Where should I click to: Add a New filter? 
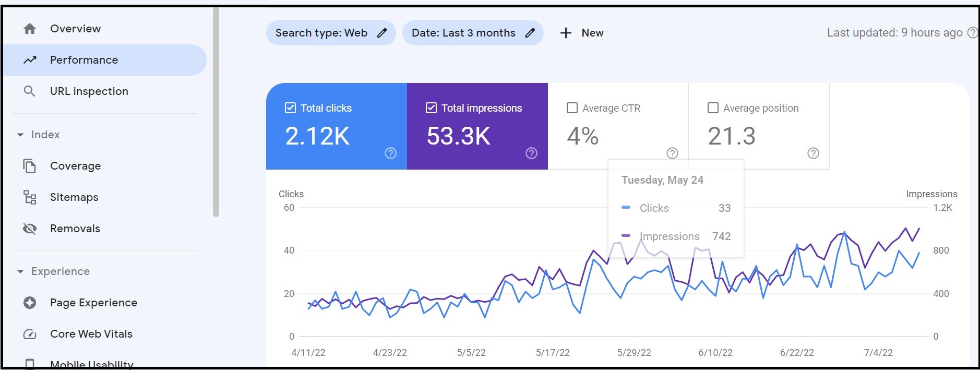(582, 33)
